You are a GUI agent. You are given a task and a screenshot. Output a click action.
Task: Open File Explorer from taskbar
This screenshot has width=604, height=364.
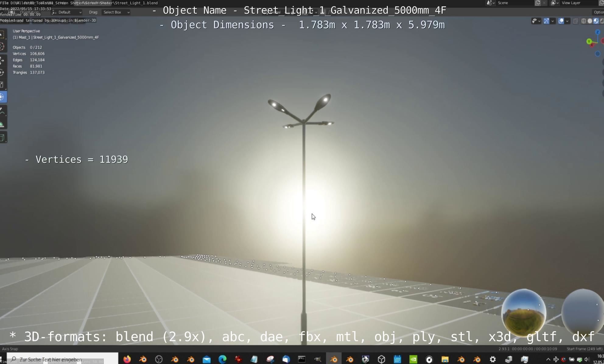(445, 359)
